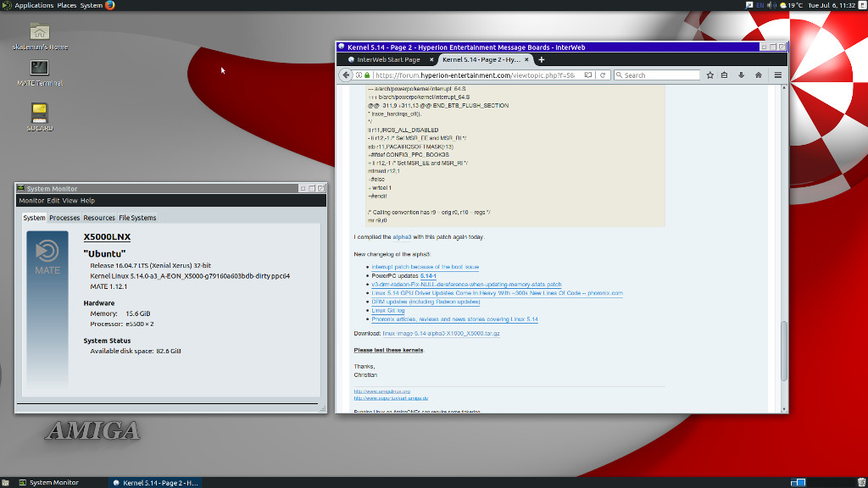Image resolution: width=868 pixels, height=488 pixels.
Task: Go to the browser home page
Action: (x=759, y=75)
